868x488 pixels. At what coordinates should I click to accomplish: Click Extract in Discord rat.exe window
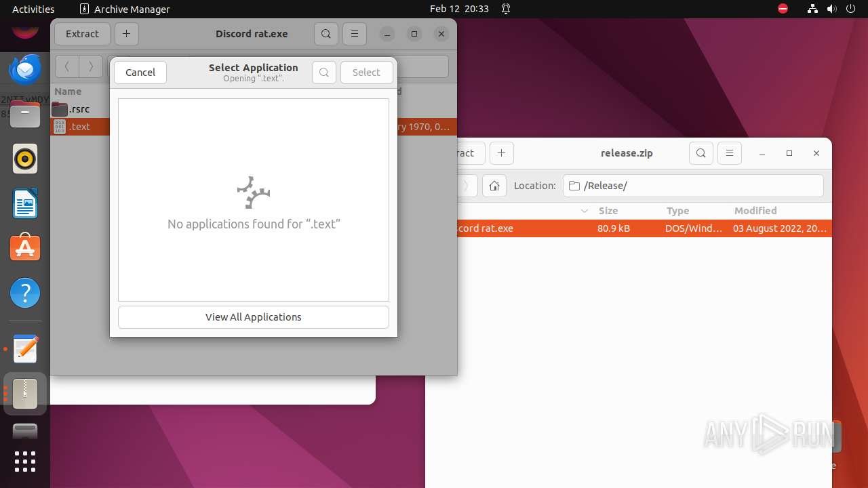[82, 34]
